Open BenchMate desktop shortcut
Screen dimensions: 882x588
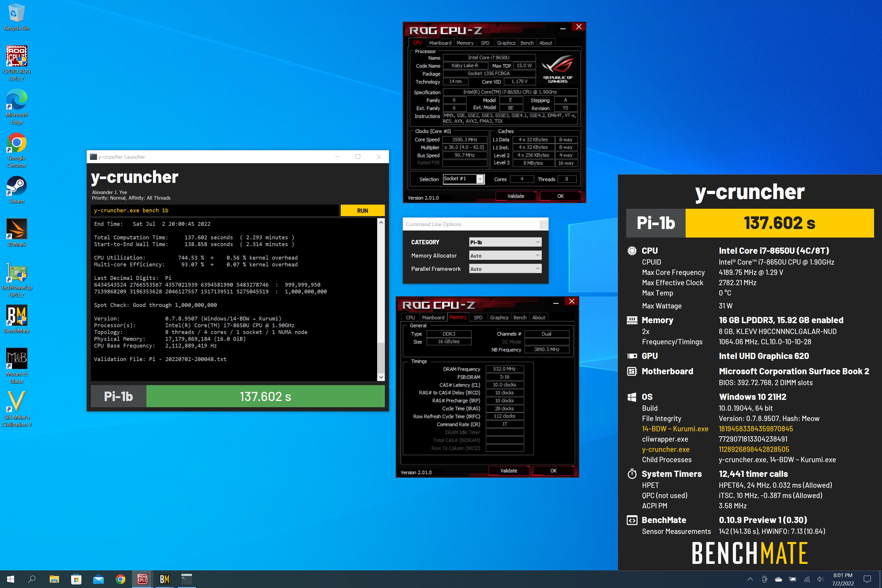tap(16, 319)
